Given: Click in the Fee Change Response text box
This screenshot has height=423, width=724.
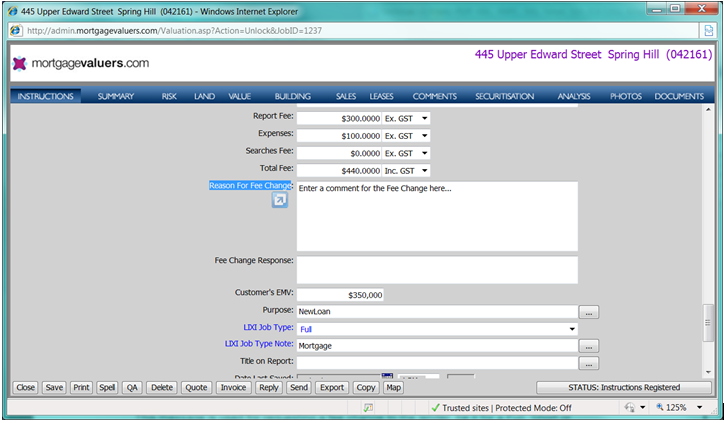Looking at the screenshot, I should 437,270.
